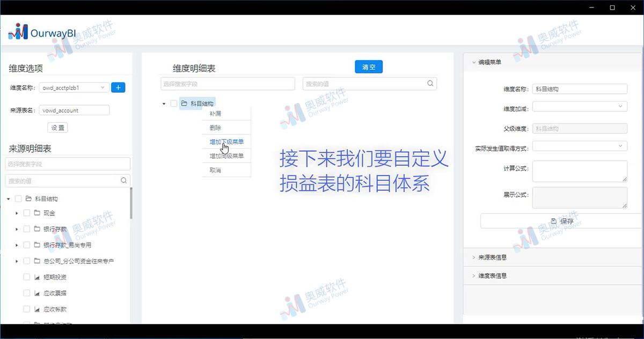Check the 科目结构 box in 来源明细表
The width and height of the screenshot is (644, 339).
[18, 198]
